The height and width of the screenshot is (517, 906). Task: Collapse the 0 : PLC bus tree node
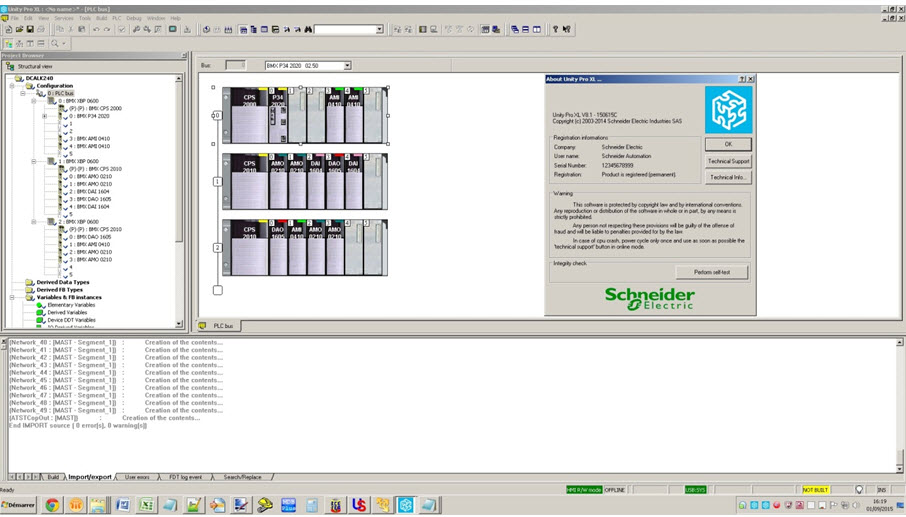[x=23, y=93]
